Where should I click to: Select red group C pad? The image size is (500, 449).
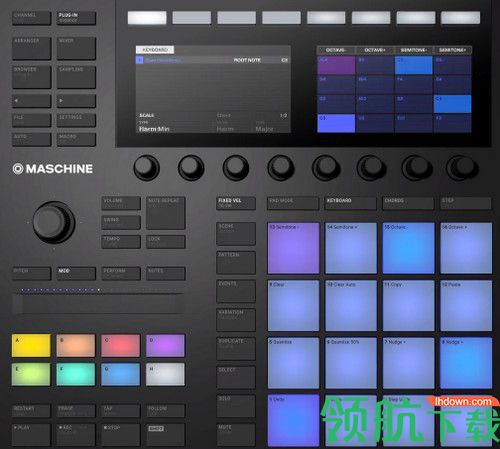(x=121, y=346)
